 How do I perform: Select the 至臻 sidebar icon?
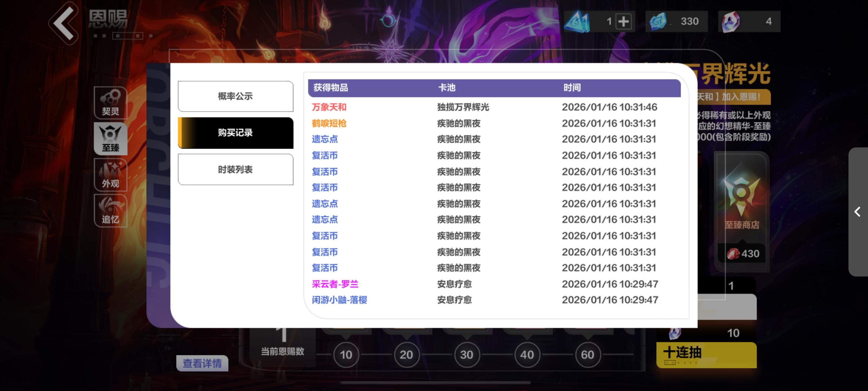coord(111,139)
